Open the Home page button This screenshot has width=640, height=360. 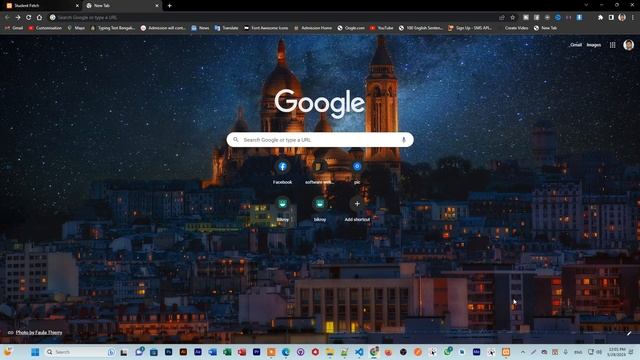tap(40, 18)
